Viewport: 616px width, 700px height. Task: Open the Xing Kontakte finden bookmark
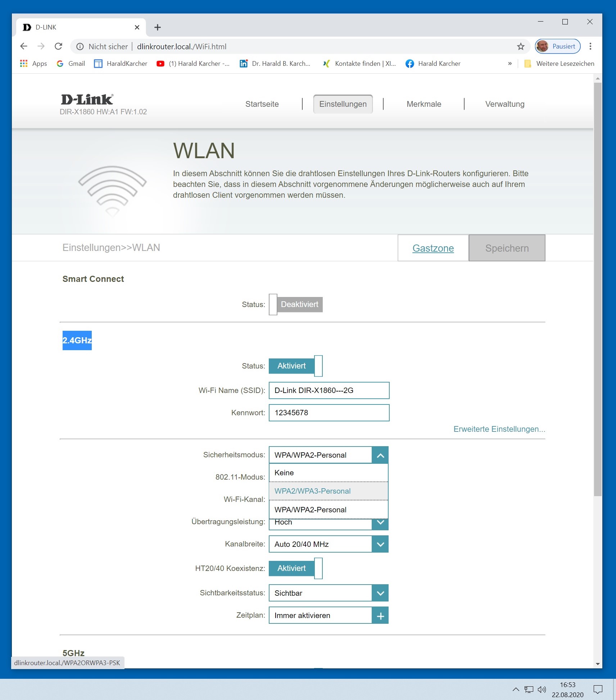(x=359, y=64)
